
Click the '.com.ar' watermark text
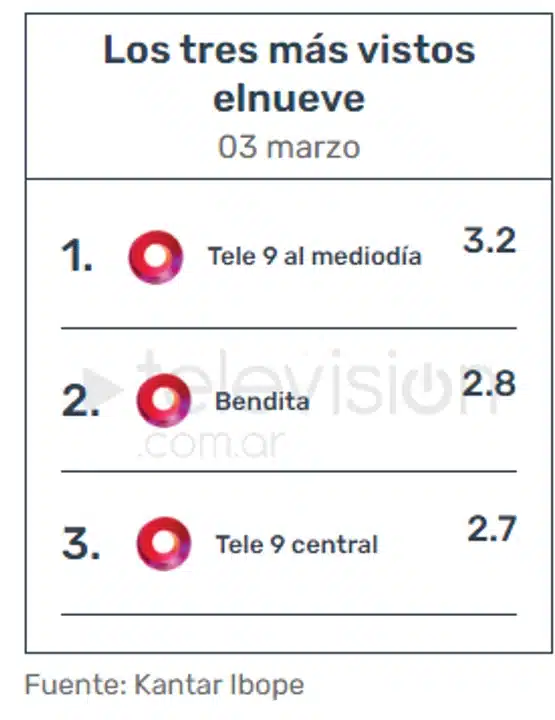[212, 444]
